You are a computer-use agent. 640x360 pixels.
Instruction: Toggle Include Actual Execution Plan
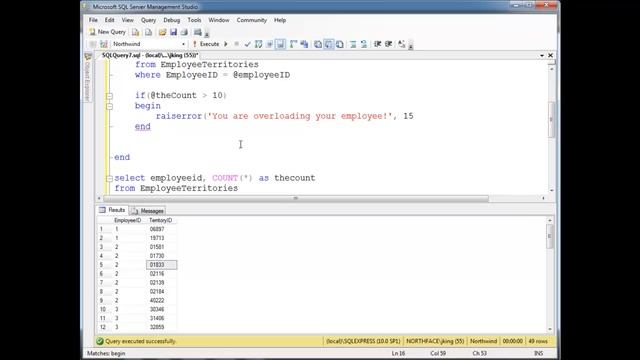pos(293,44)
